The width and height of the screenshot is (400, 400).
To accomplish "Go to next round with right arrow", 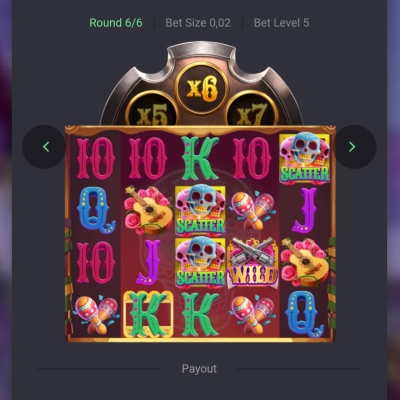I will pyautogui.click(x=355, y=147).
